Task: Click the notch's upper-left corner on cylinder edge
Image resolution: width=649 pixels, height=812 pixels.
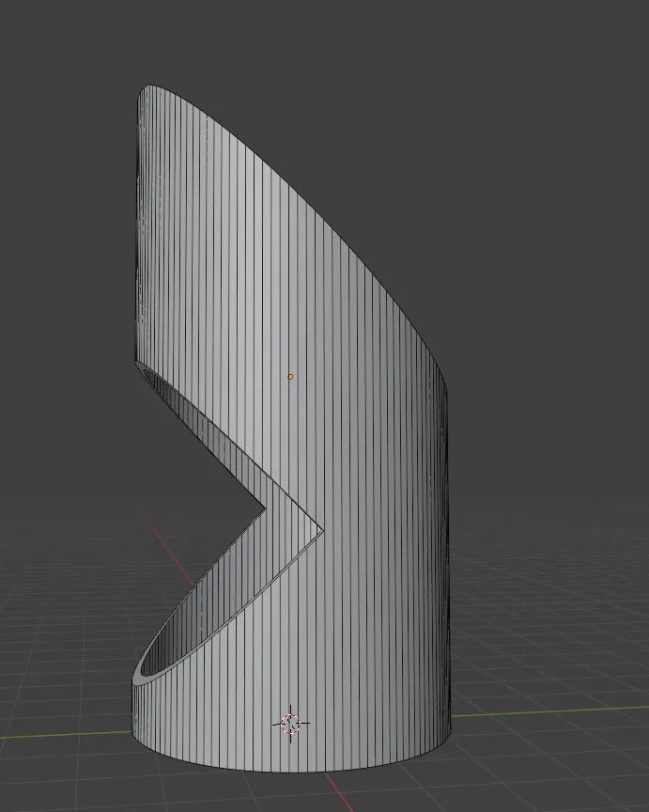Action: (135, 361)
